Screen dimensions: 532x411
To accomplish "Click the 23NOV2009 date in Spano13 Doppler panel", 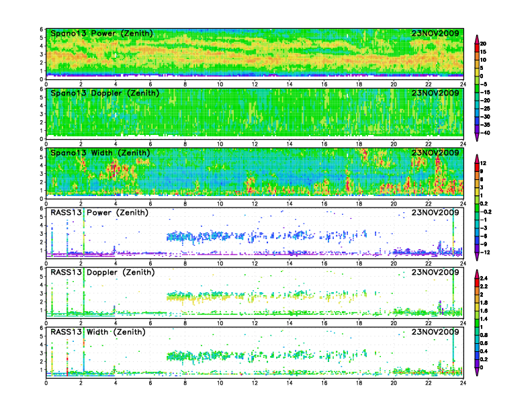I will (x=435, y=93).
